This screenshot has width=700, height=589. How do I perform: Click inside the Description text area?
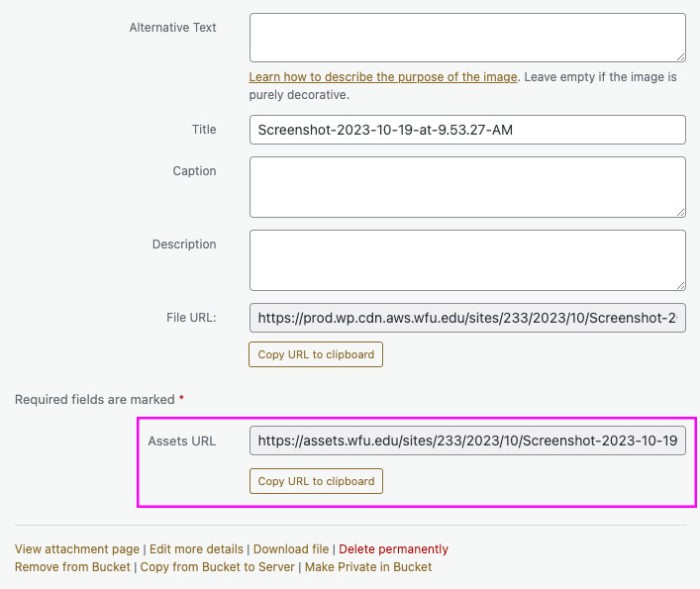(x=467, y=260)
